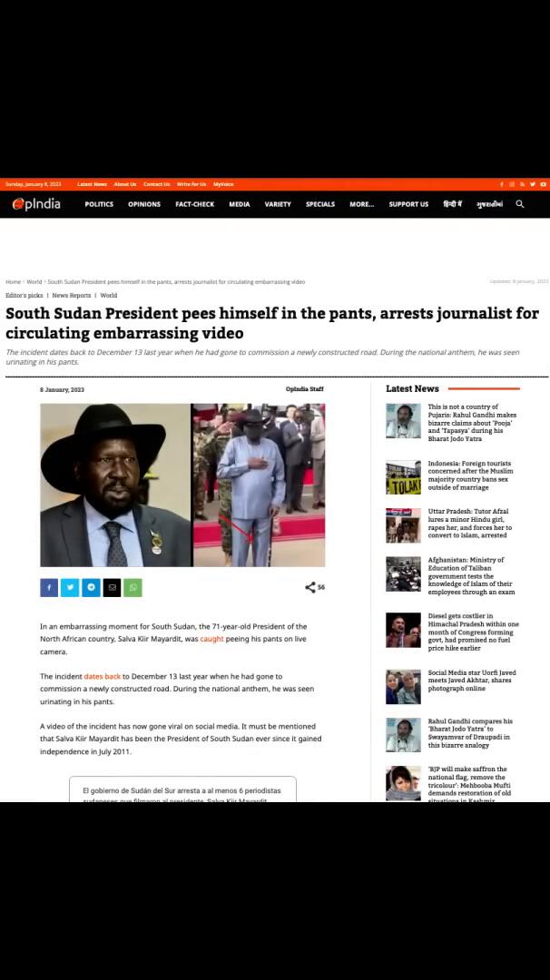Go to the SPECIALS menu item
This screenshot has height=980, width=550.
click(x=320, y=204)
